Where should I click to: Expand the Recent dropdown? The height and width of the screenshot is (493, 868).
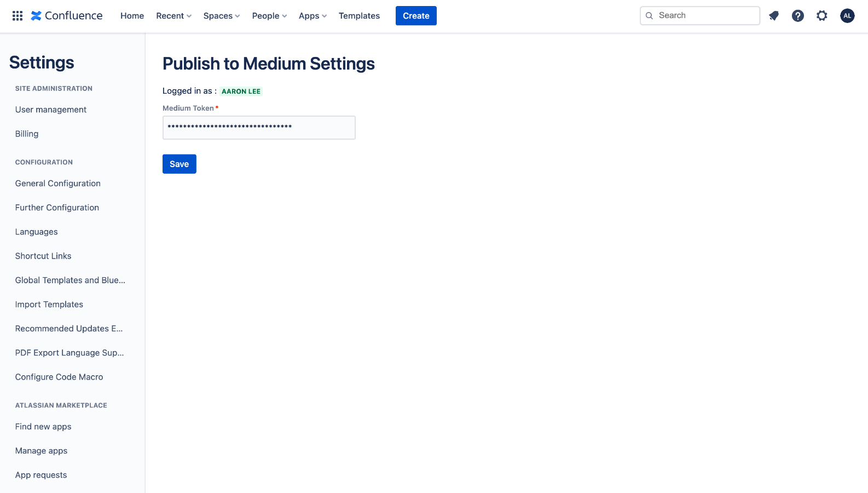coord(173,16)
